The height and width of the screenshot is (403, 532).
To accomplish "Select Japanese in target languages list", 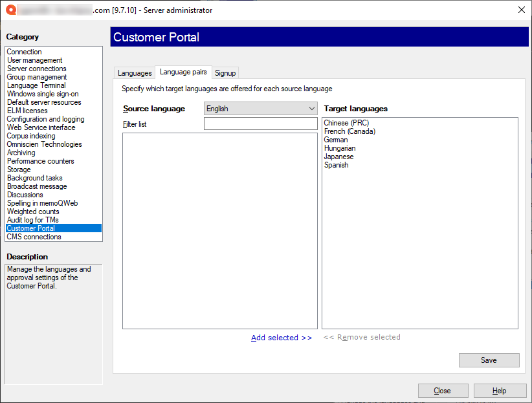I will 338,157.
